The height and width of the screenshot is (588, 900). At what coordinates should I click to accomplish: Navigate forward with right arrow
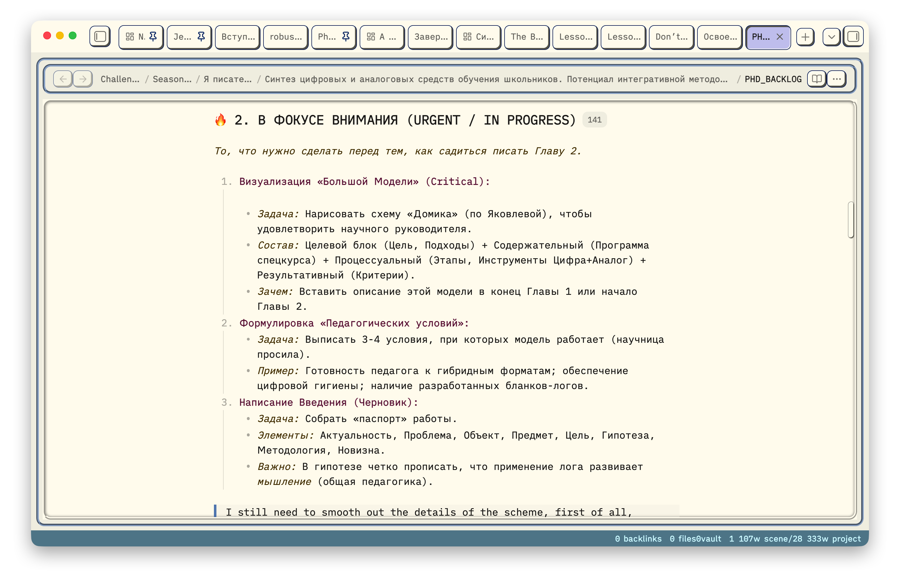tap(83, 79)
